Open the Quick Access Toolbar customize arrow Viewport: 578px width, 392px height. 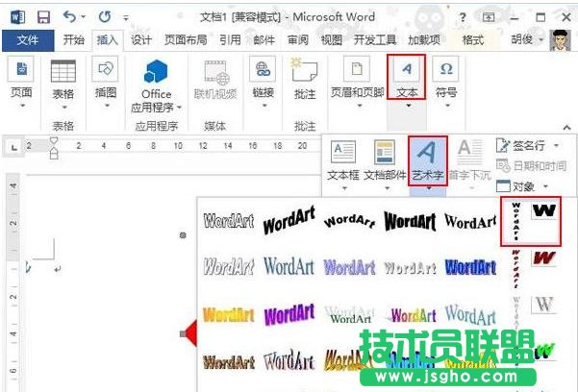pos(126,17)
